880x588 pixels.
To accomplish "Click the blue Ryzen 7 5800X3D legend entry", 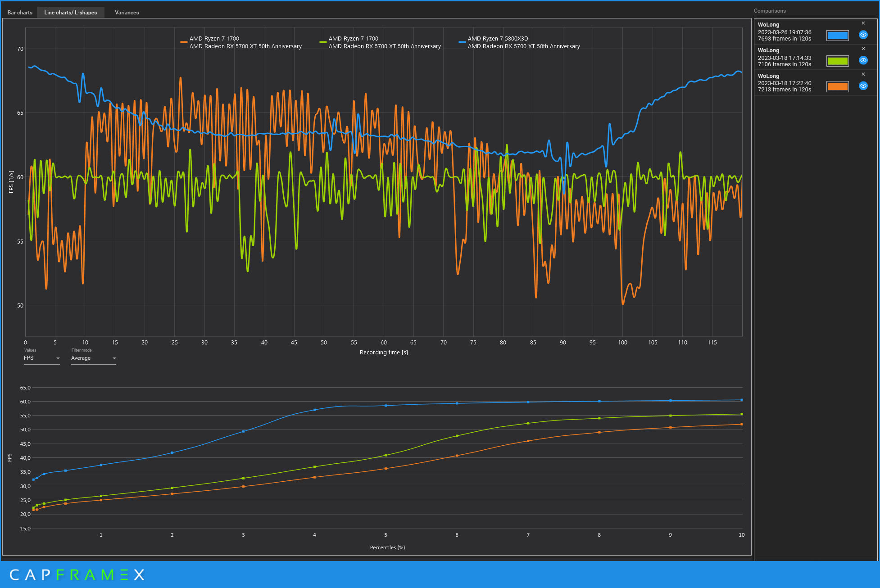I will coord(497,39).
